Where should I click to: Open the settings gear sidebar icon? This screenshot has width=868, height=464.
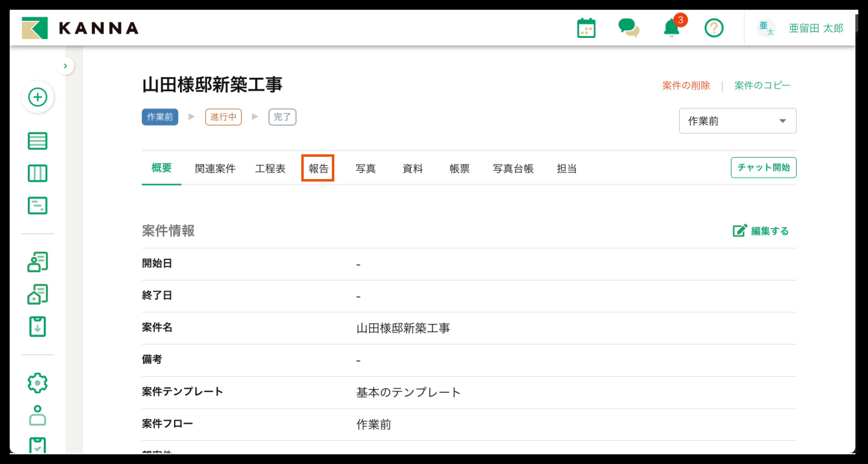[x=37, y=383]
